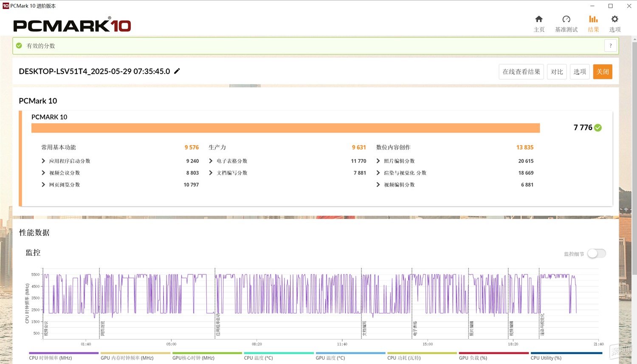Click the 网页浏览 marker on the chart
This screenshot has width=637, height=364.
[x=102, y=329]
